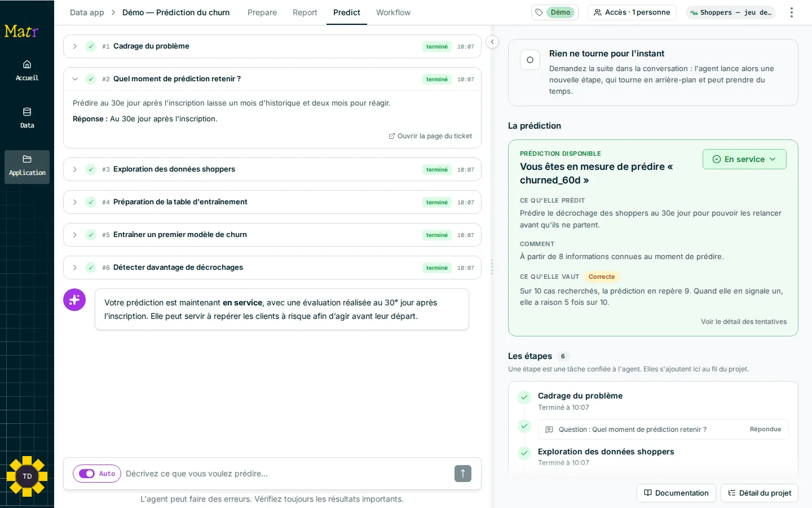Click the terminé badge of step #6

tap(437, 268)
